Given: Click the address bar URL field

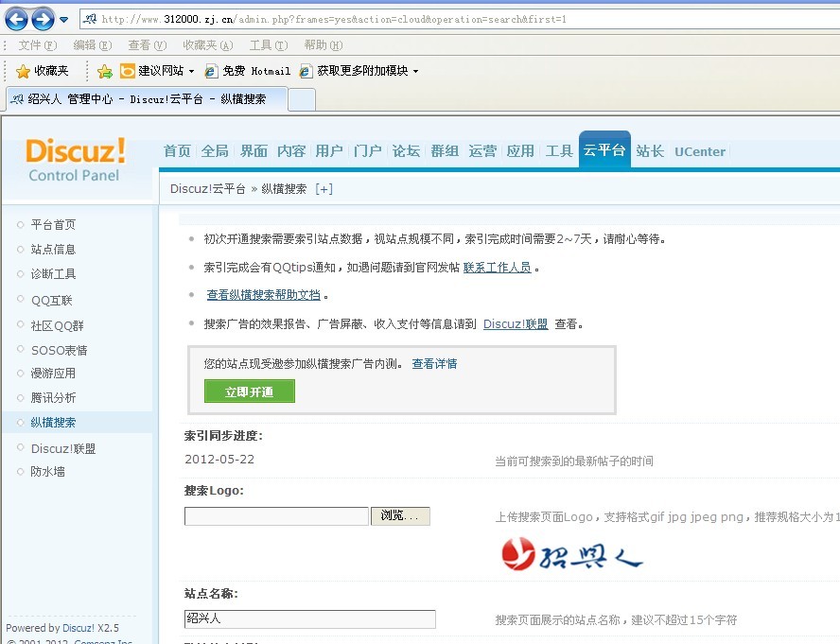Looking at the screenshot, I should point(461,19).
